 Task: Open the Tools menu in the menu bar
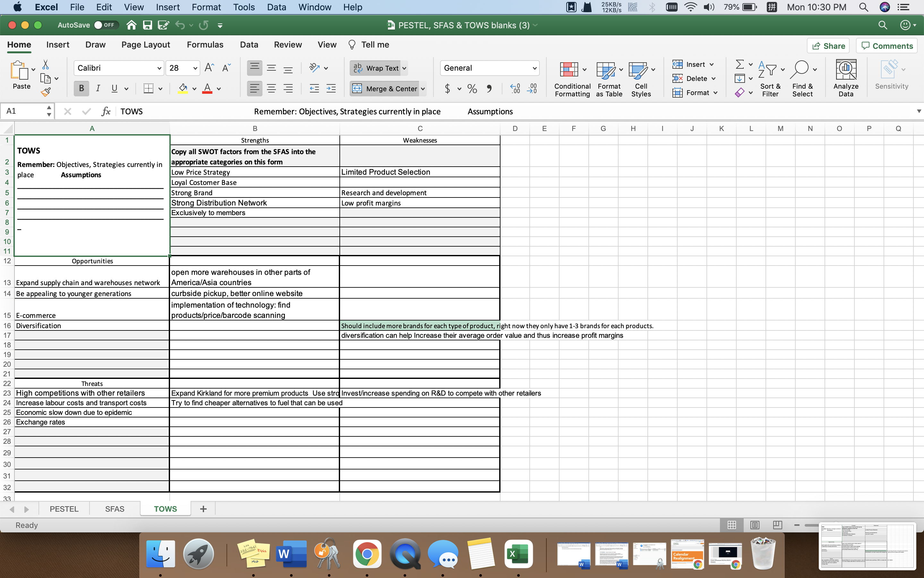pyautogui.click(x=244, y=7)
